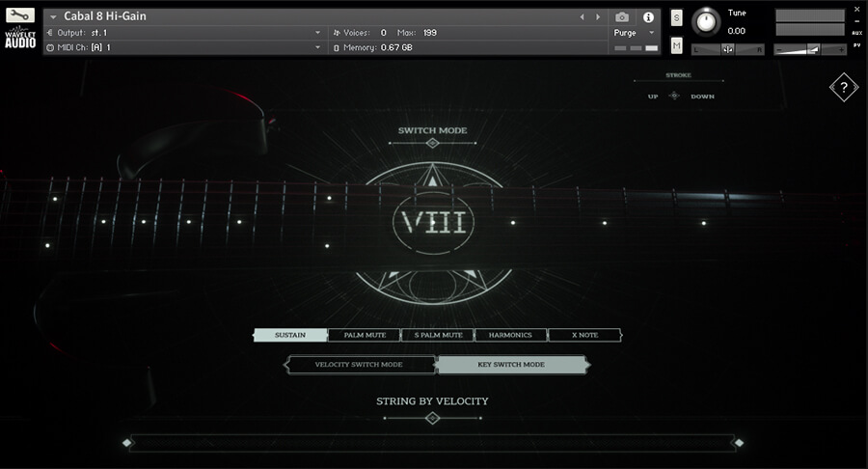868x469 pixels.
Task: Click the Wavelet Audio logo
Action: coord(20,37)
